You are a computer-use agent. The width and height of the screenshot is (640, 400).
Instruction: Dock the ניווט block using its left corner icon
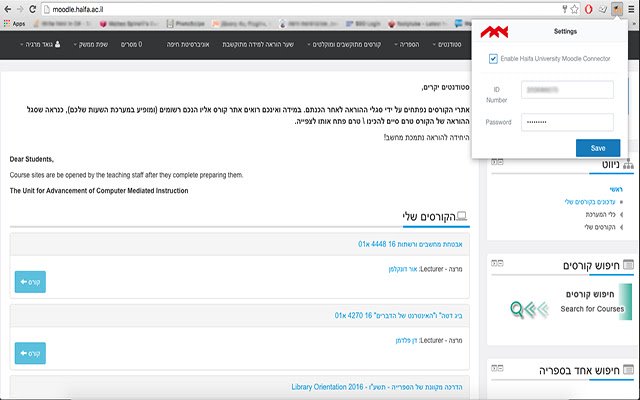[x=494, y=162]
